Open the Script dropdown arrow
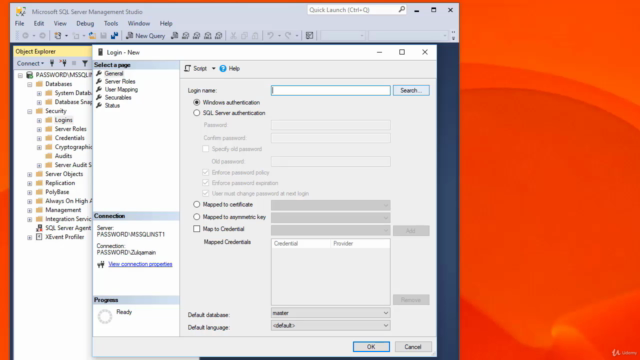This screenshot has height=360, width=640. (x=213, y=69)
